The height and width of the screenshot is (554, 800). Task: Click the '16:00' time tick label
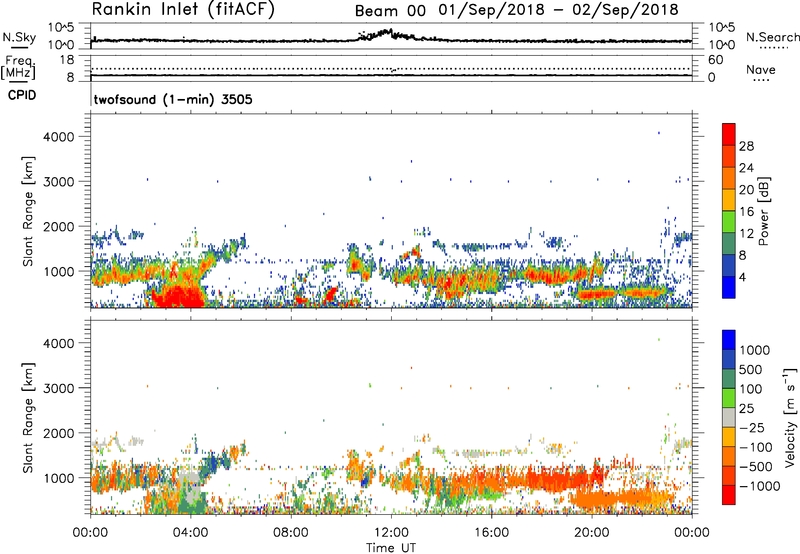point(491,533)
